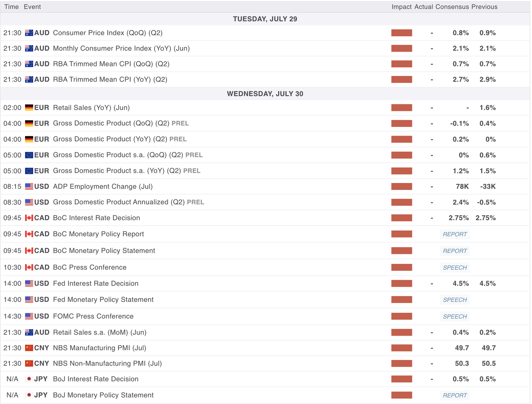Click the Impact column header

click(401, 7)
